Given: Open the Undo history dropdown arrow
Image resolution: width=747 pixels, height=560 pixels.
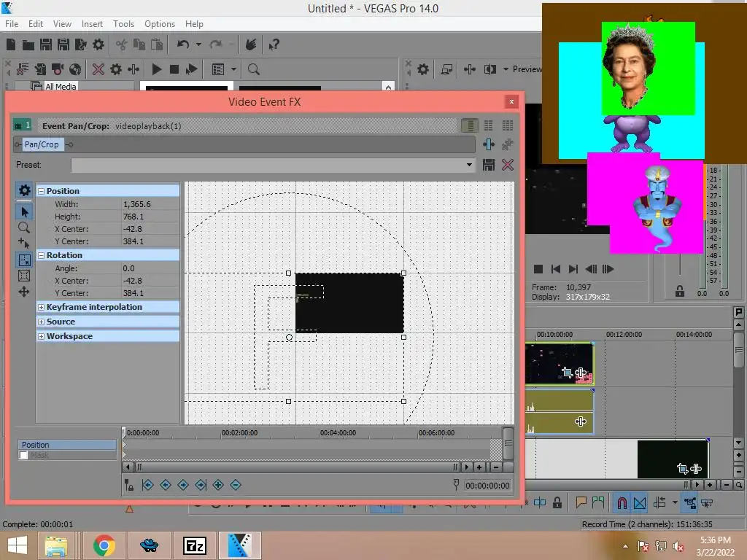Looking at the screenshot, I should [198, 44].
